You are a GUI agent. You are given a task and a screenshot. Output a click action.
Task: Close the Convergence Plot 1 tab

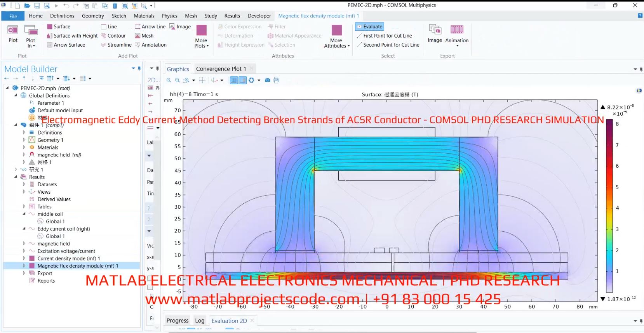[x=252, y=69]
